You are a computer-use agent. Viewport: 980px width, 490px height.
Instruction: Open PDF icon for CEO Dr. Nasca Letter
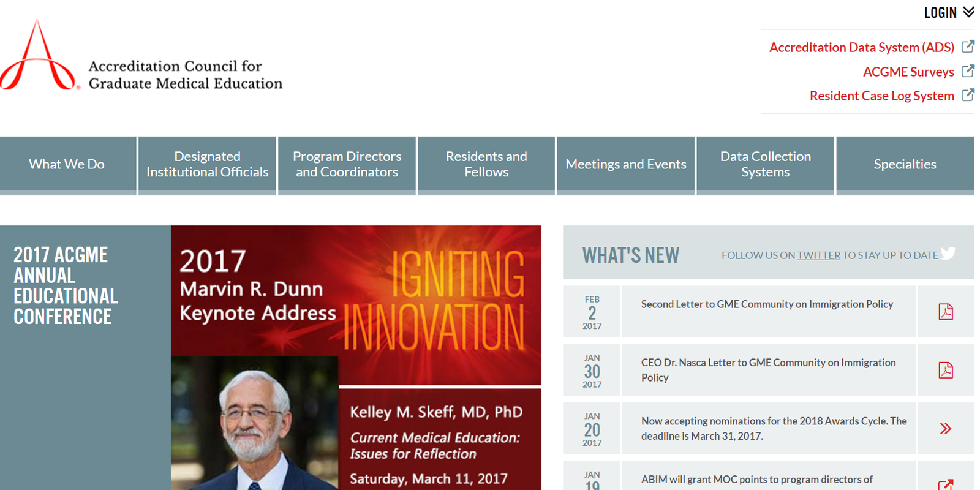(946, 370)
